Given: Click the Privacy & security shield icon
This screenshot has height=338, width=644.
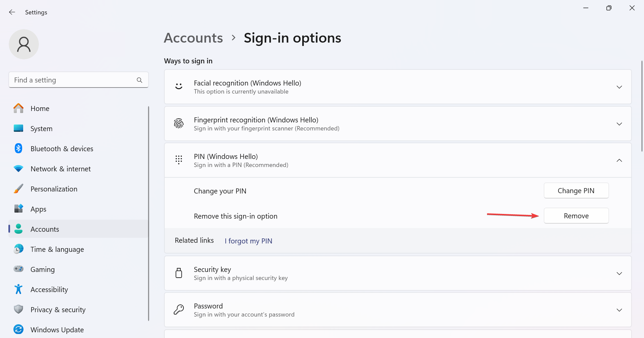Looking at the screenshot, I should pyautogui.click(x=18, y=309).
